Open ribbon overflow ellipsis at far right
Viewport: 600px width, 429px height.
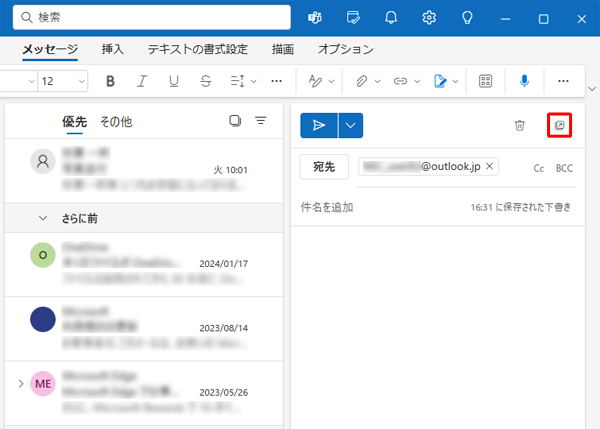563,81
